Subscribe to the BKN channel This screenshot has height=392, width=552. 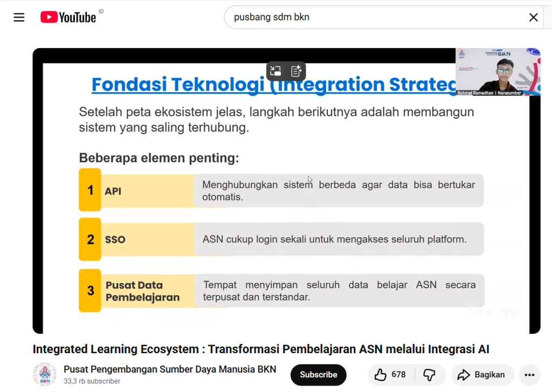318,375
